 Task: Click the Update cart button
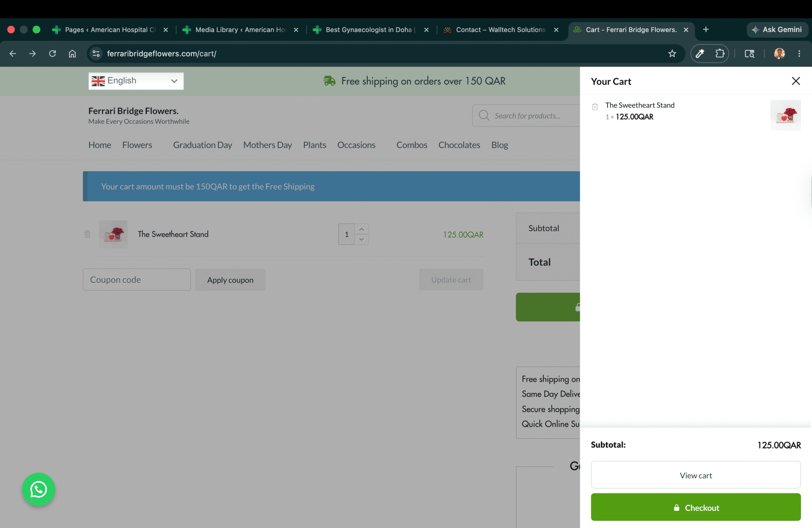[x=451, y=280]
